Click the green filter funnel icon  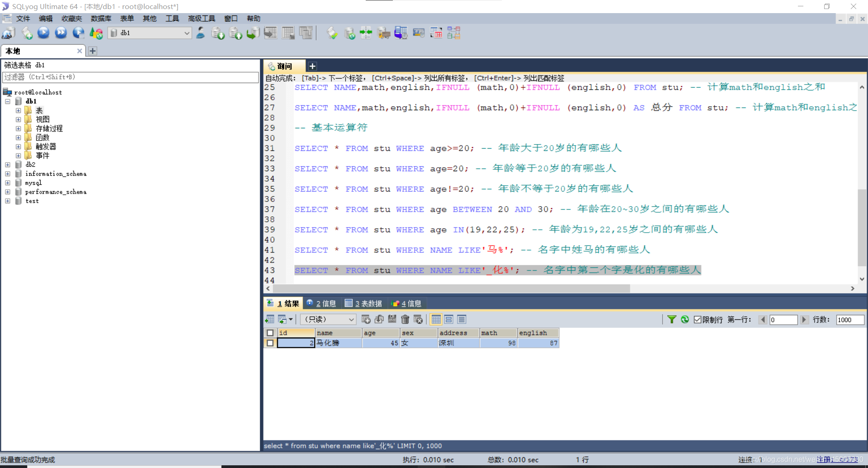(x=672, y=319)
